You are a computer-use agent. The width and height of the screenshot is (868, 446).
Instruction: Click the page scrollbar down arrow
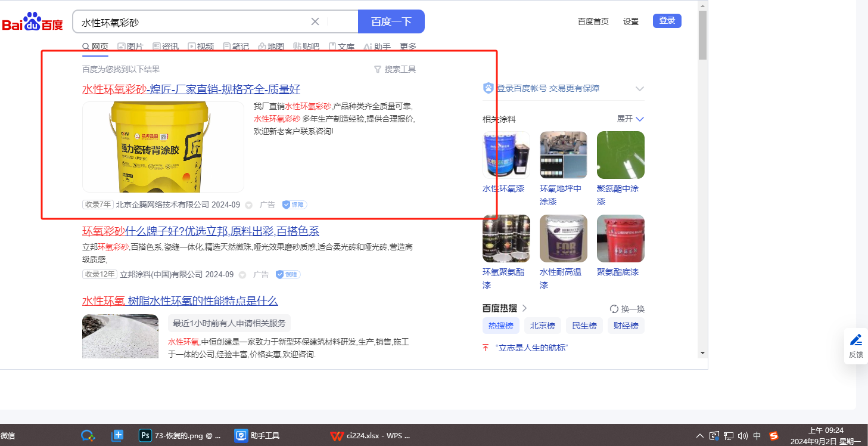tap(703, 353)
